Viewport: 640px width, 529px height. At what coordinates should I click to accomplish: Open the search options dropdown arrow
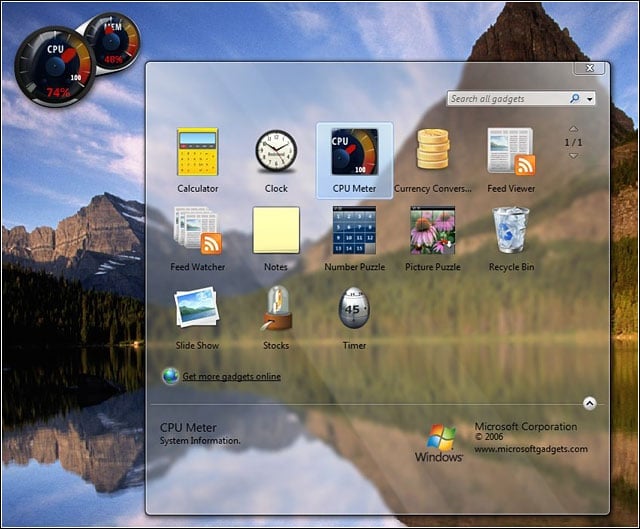589,99
